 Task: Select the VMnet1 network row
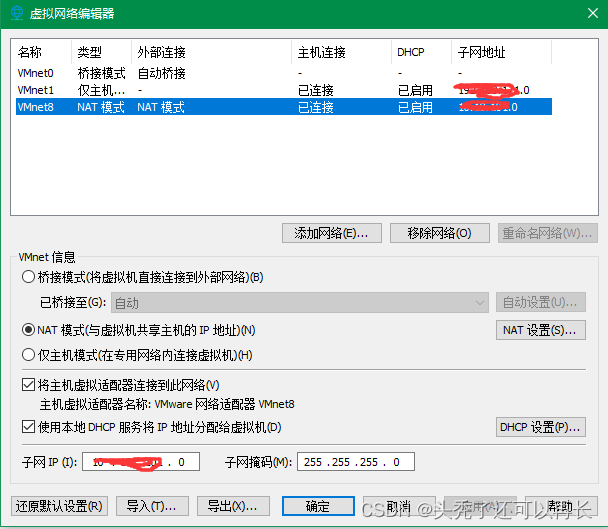click(x=284, y=90)
